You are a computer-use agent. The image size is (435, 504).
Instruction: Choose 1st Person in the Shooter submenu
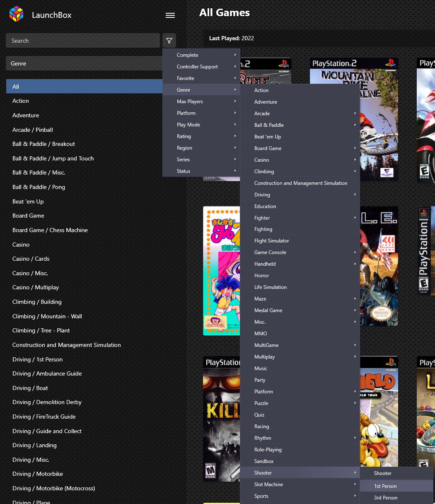coord(396,486)
